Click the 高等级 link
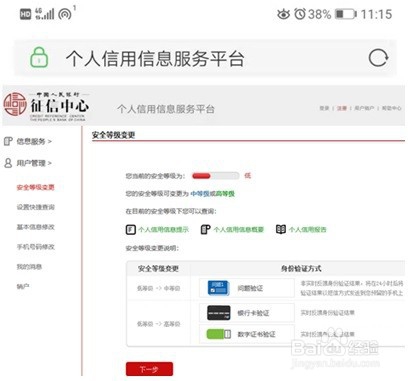Viewport: 408px width, 381px height. tap(225, 193)
